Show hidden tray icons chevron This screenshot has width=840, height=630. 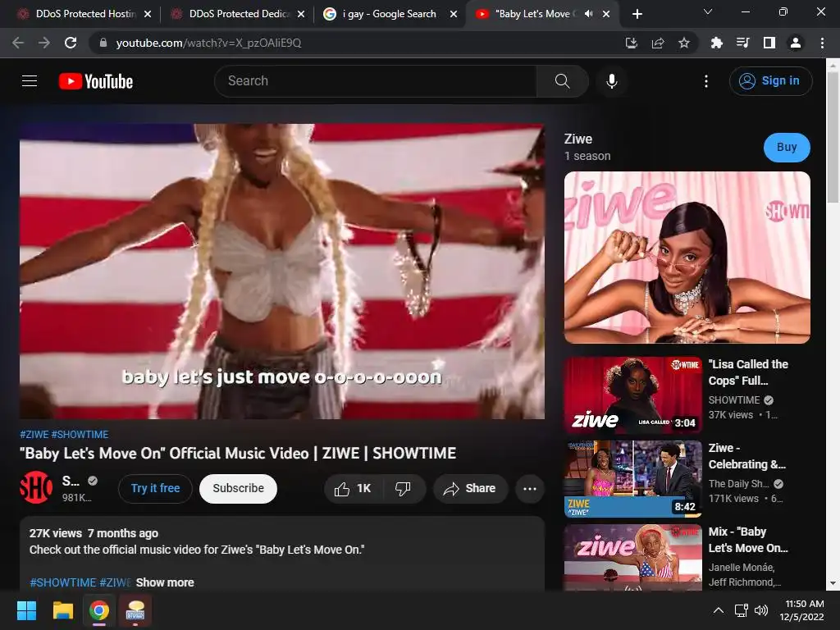tap(719, 610)
